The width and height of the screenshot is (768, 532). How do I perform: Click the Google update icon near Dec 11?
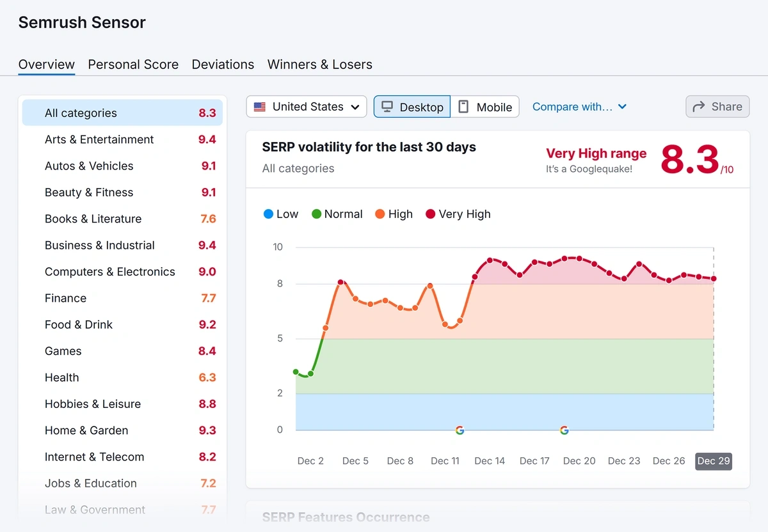[460, 430]
